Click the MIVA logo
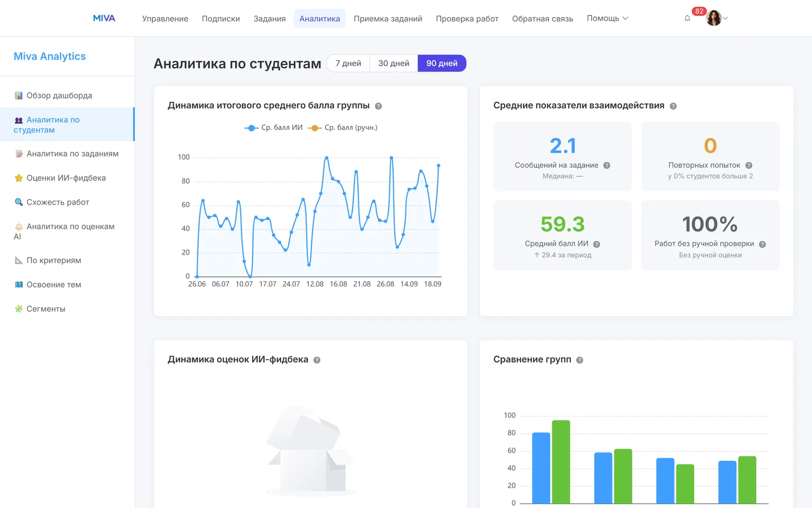The height and width of the screenshot is (508, 812). [104, 18]
